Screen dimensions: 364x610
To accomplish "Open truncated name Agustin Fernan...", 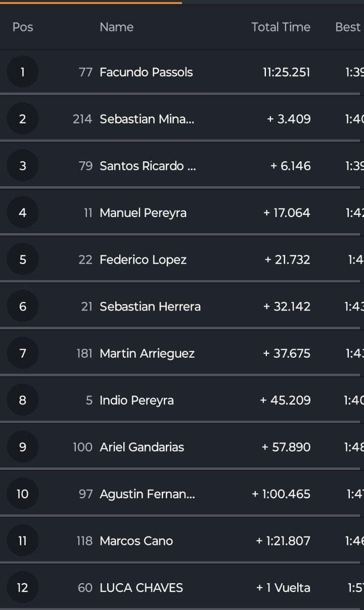I will [x=147, y=494].
